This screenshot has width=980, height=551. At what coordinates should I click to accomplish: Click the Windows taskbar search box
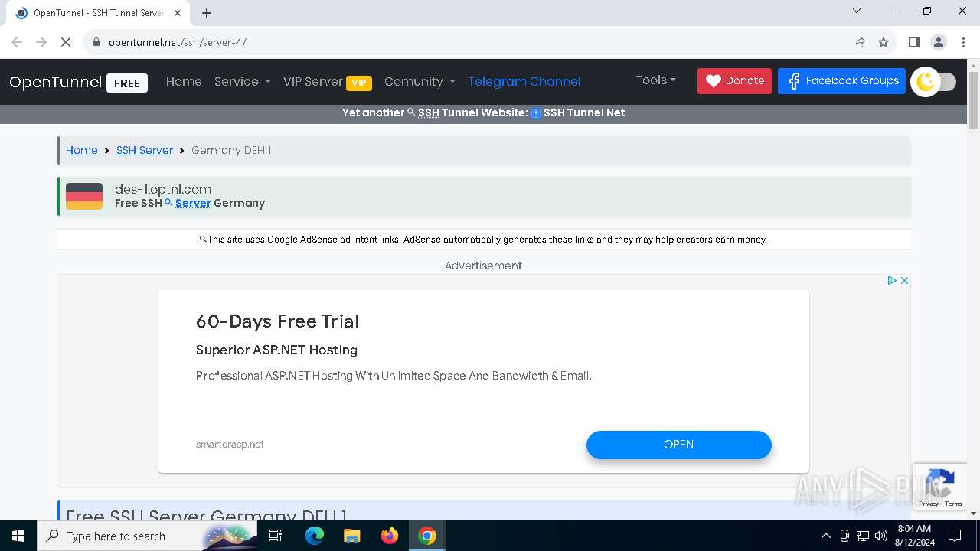tap(145, 536)
